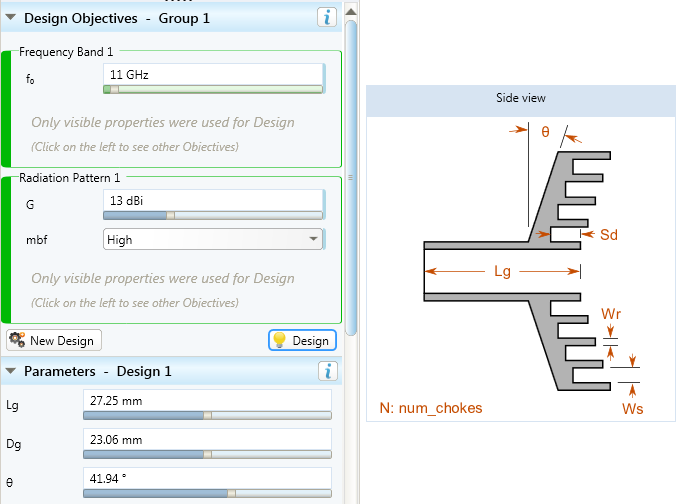Click the N: num_chokes label
This screenshot has width=678, height=504.
pos(431,408)
